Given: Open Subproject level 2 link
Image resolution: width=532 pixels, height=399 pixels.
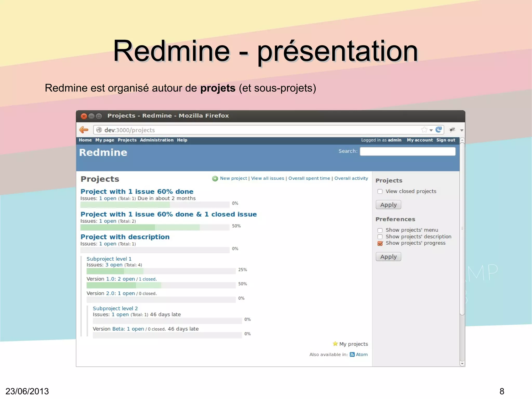Looking at the screenshot, I should (x=115, y=309).
